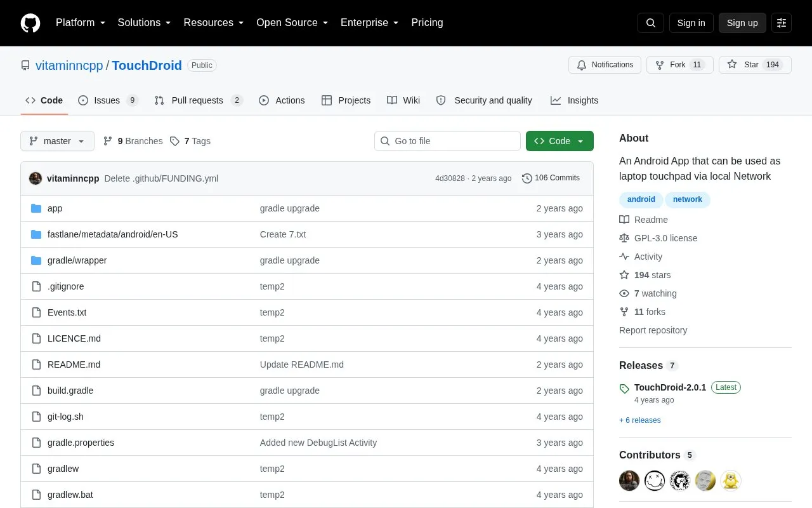Open the 7 Tags list

[x=190, y=141]
